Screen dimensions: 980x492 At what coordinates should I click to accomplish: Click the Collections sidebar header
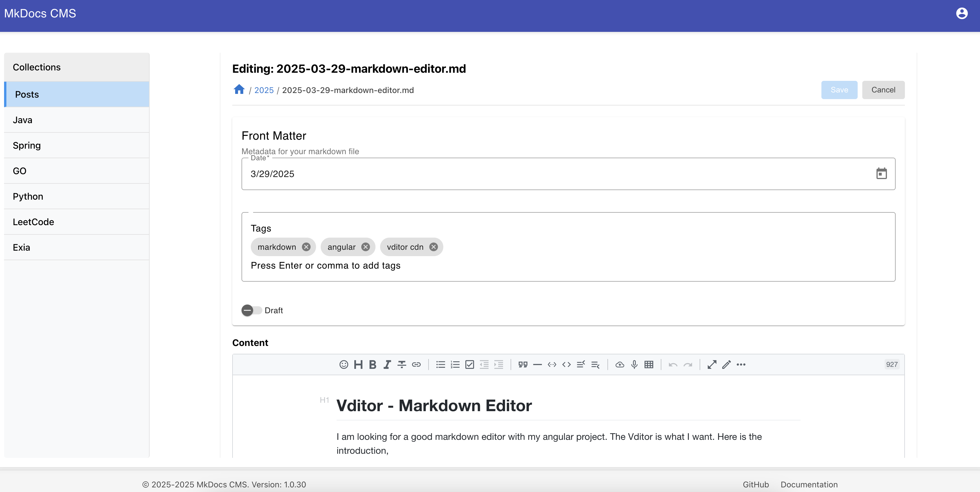pos(77,67)
